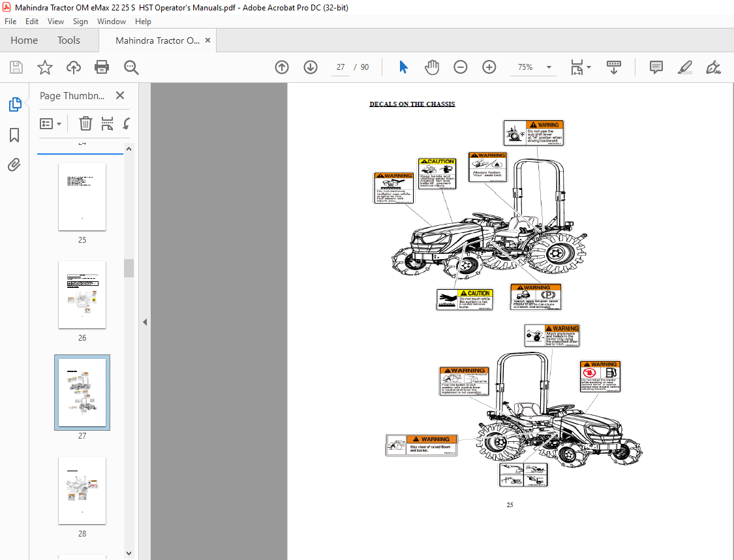Rotate page counterclockwise icon
The image size is (734, 560).
tap(127, 123)
